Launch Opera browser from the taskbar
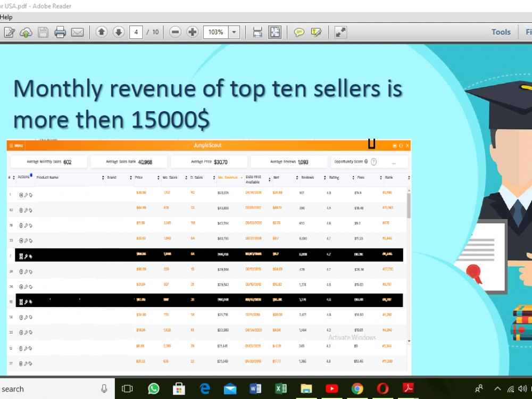Viewport: 532px width, 399px height. 383,388
